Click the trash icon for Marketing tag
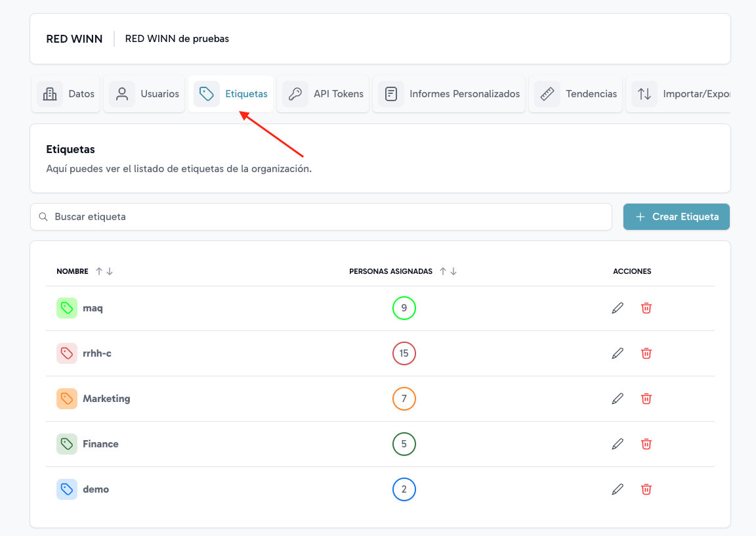 (646, 399)
